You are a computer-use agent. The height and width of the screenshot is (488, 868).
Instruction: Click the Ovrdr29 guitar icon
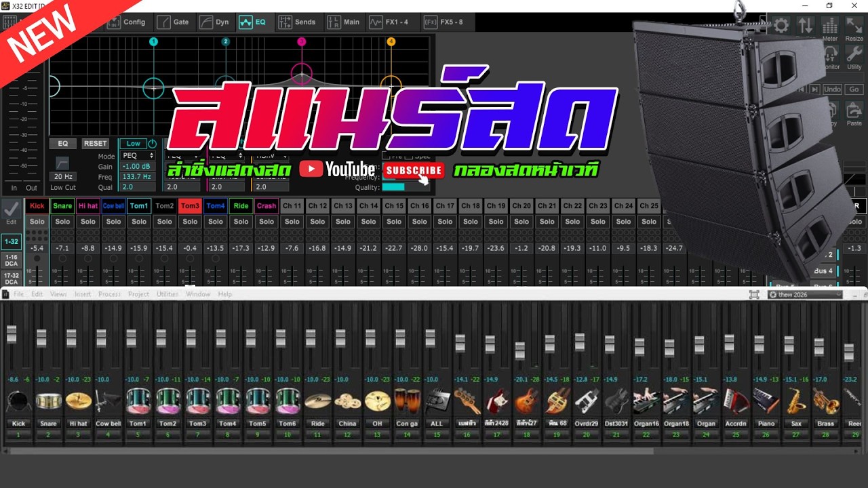click(587, 401)
